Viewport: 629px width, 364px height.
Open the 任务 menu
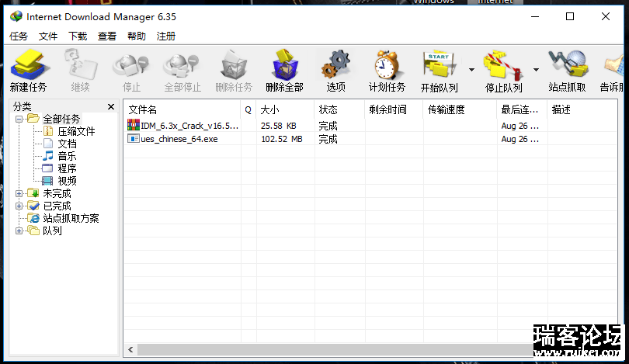point(19,36)
